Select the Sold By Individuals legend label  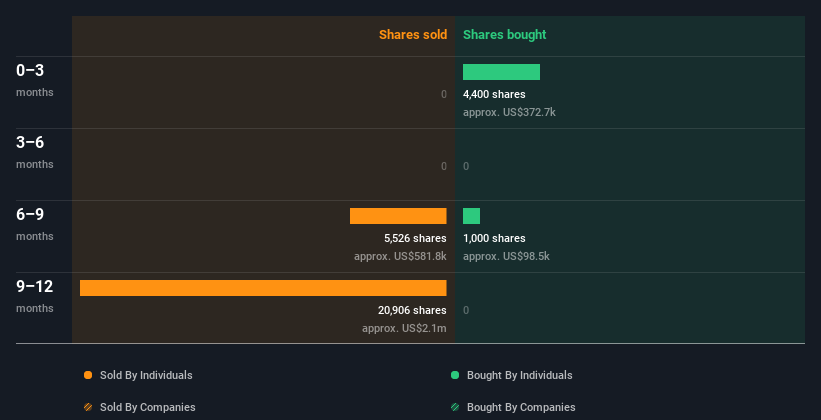[146, 375]
